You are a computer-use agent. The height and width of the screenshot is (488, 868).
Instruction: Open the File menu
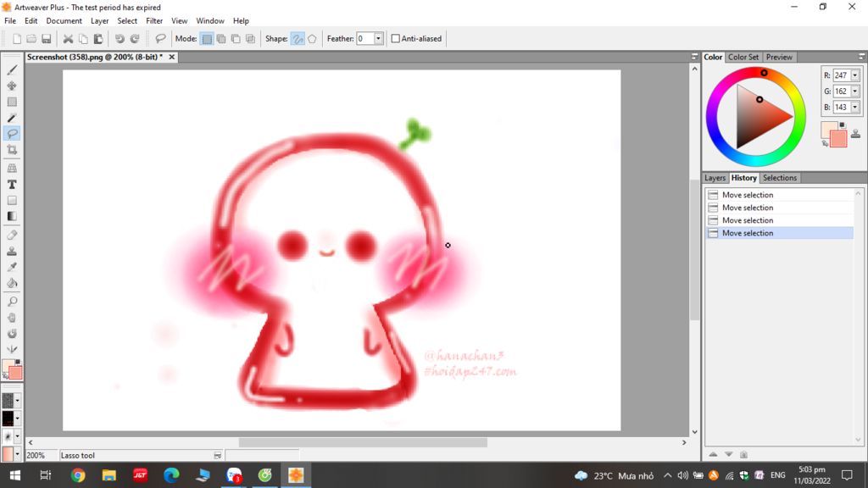(10, 21)
